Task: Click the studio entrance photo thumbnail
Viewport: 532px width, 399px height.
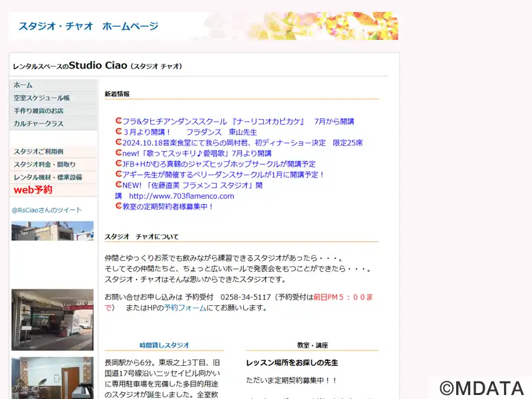Action: pos(53,320)
